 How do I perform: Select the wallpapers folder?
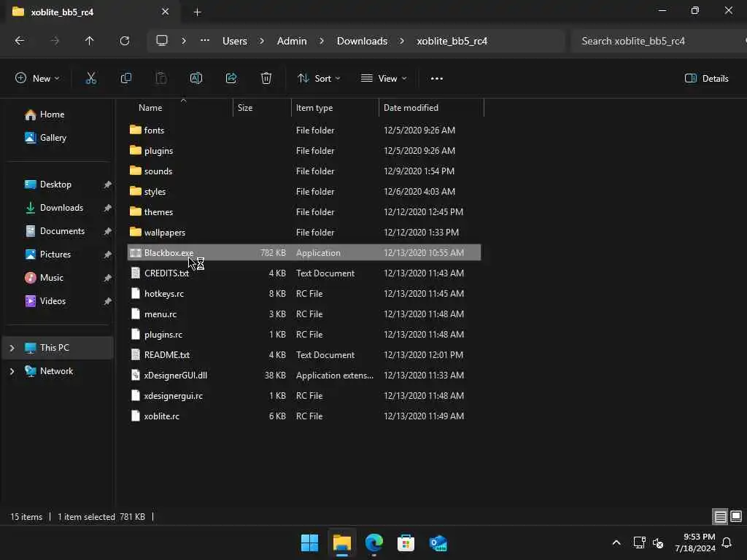pos(304,233)
